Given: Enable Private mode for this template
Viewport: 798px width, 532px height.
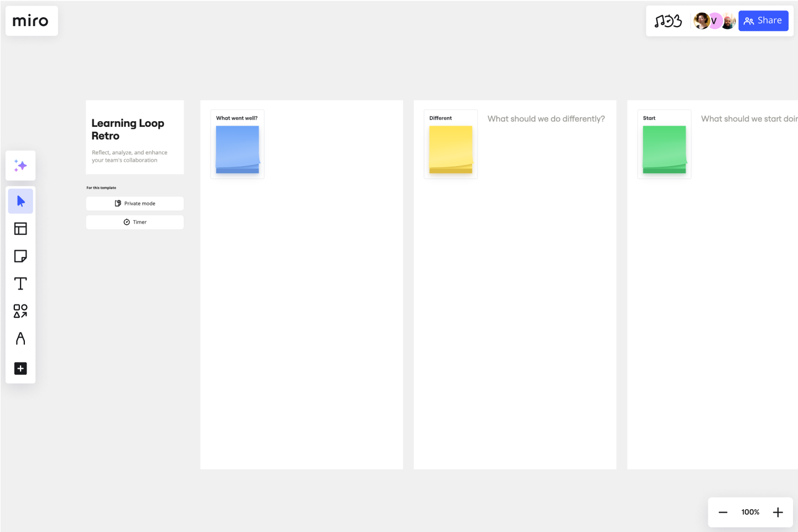Looking at the screenshot, I should (x=135, y=203).
